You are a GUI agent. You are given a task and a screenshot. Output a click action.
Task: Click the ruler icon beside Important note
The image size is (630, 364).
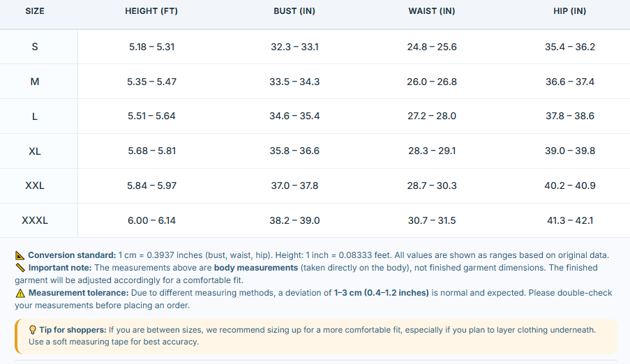coord(20,268)
